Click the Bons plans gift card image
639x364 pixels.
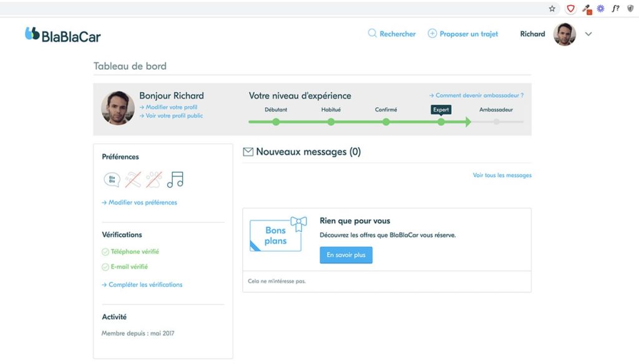point(278,234)
